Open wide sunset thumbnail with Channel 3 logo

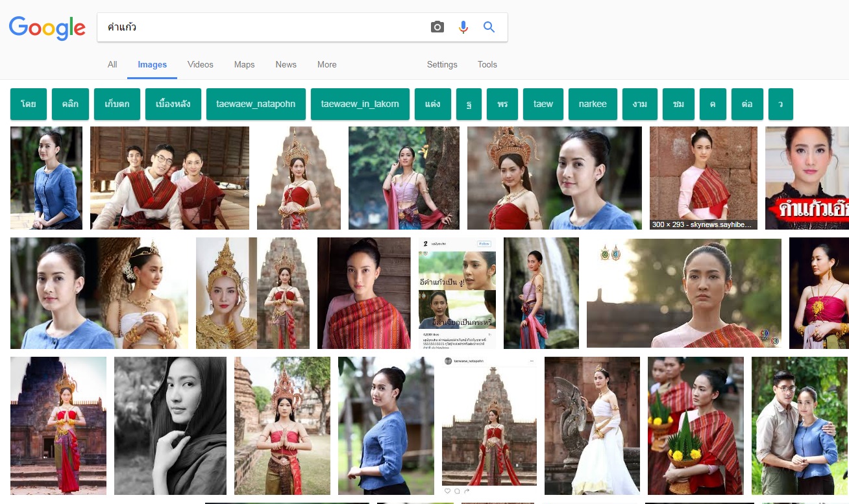click(684, 293)
